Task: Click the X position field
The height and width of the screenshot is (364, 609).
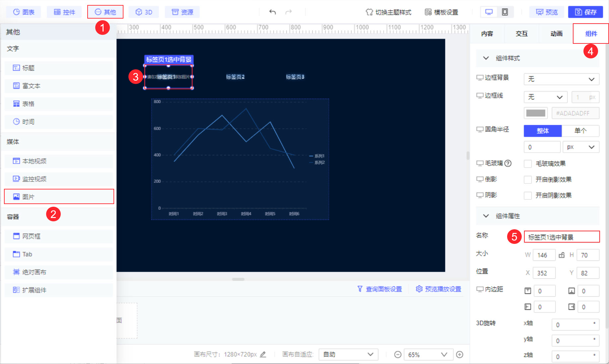Action: tap(544, 273)
